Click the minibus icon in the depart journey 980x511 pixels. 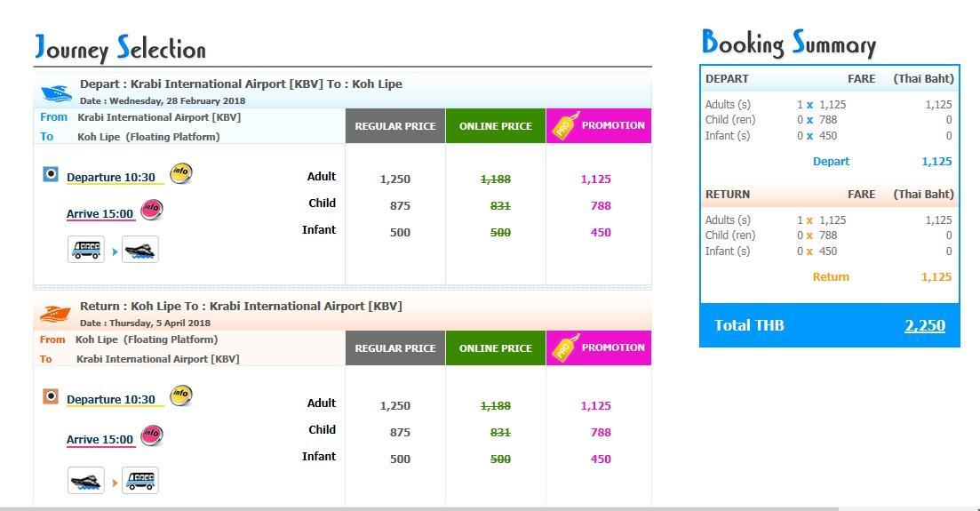click(85, 250)
